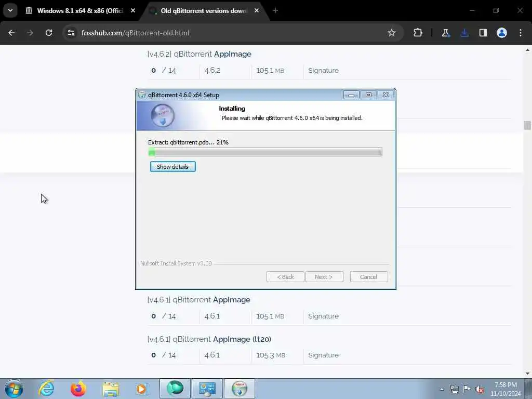Open the Chrome extensions puzzle icon

(x=418, y=33)
